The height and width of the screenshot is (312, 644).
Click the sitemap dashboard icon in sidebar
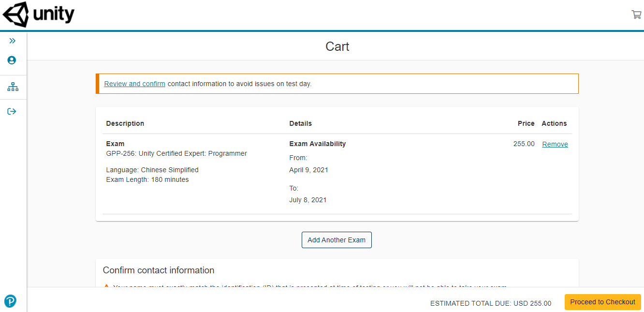click(13, 87)
